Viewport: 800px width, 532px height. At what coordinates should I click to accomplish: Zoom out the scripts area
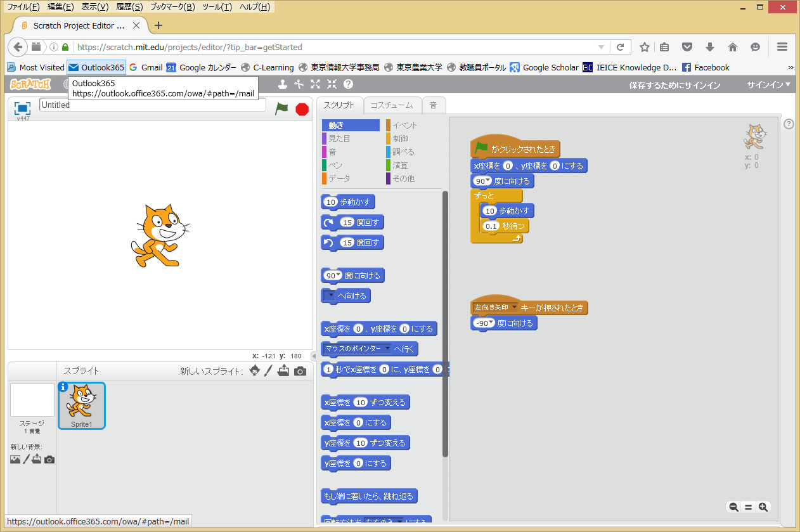click(x=733, y=507)
